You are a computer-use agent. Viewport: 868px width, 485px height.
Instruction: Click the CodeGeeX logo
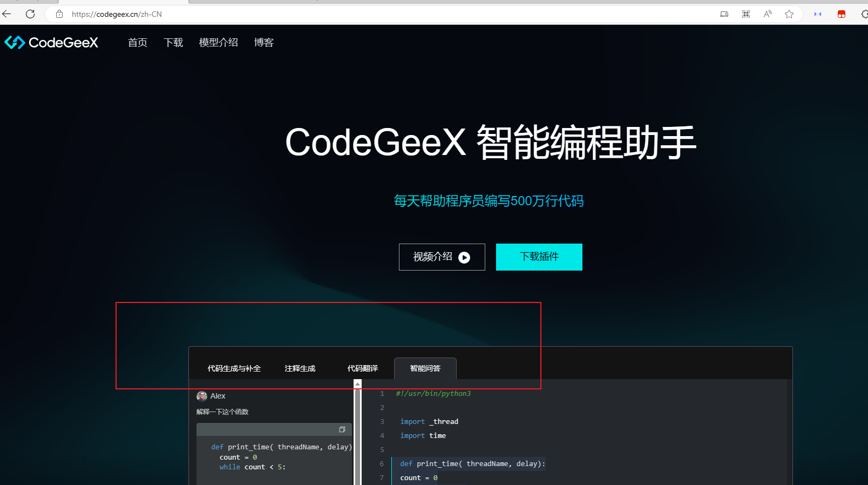[51, 42]
